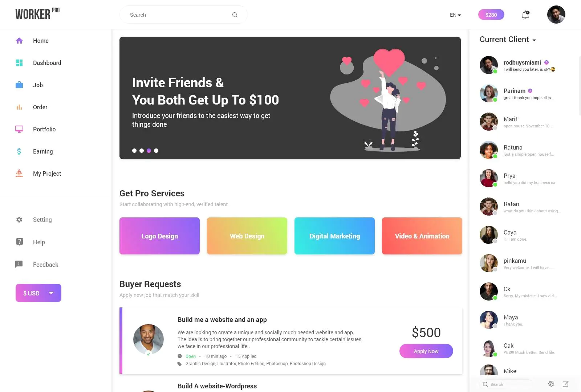Image resolution: width=581 pixels, height=392 pixels.
Task: Open My Project menu item
Action: click(47, 173)
